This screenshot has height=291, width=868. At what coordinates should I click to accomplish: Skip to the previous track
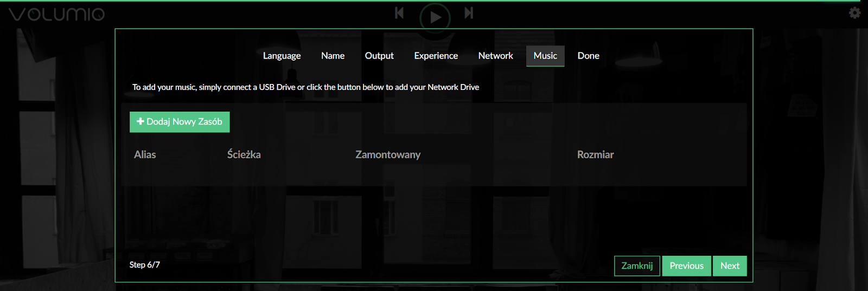[399, 13]
